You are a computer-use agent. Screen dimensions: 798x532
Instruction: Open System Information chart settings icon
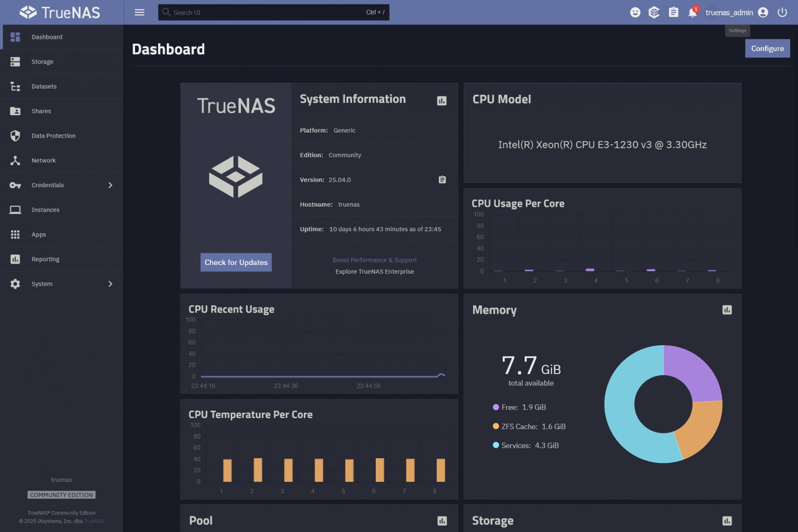pyautogui.click(x=441, y=101)
